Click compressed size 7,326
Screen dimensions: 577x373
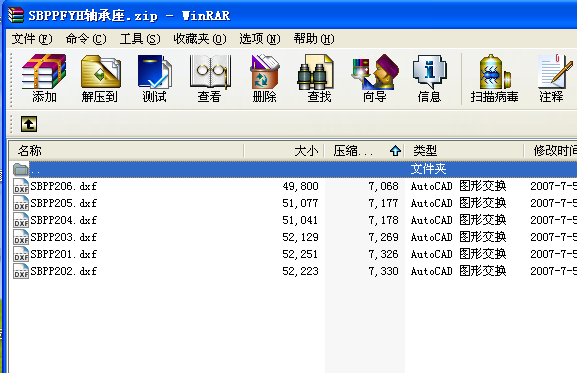click(383, 254)
